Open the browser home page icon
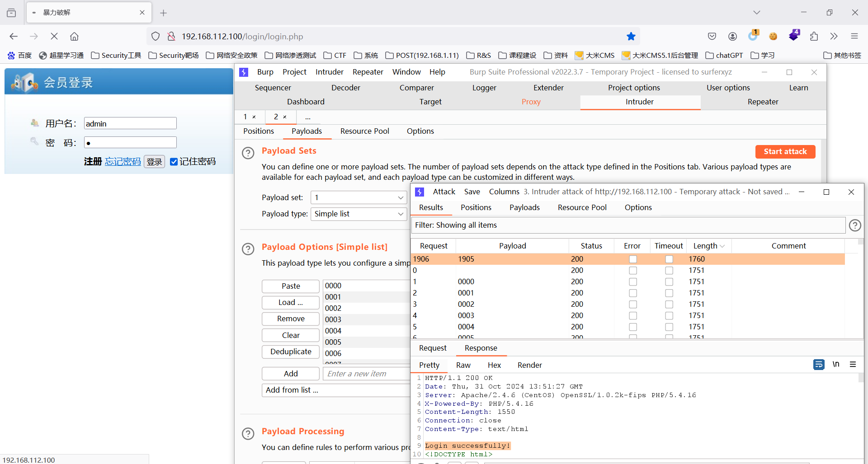The image size is (868, 464). 74,37
